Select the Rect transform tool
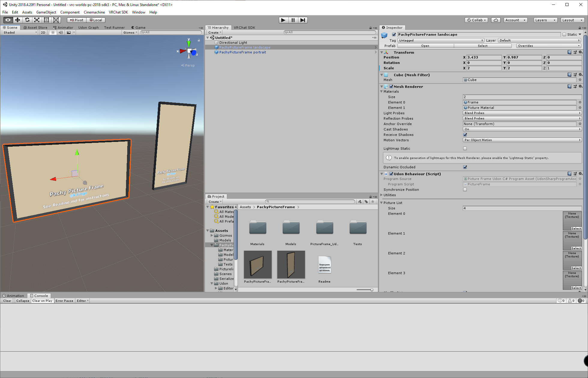 pos(46,20)
